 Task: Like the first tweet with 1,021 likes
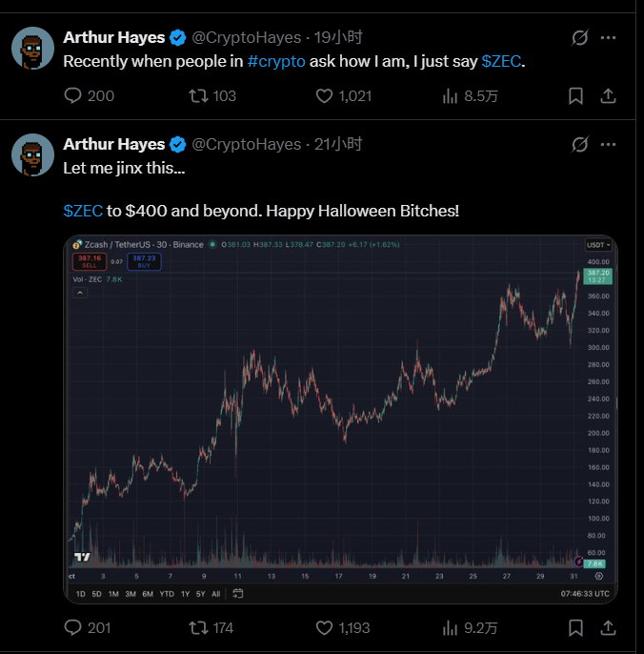pos(324,95)
